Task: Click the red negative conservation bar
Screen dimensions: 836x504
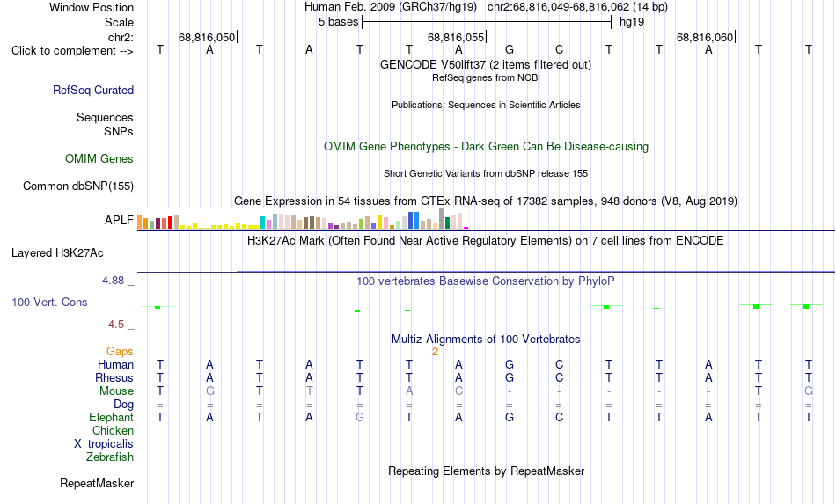Action: tap(209, 310)
